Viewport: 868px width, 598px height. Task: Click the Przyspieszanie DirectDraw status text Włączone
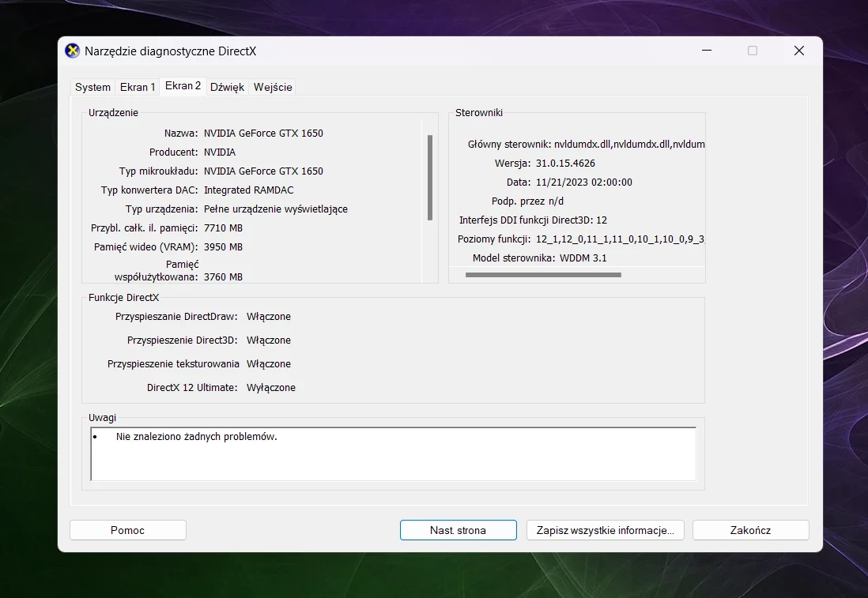tap(269, 316)
